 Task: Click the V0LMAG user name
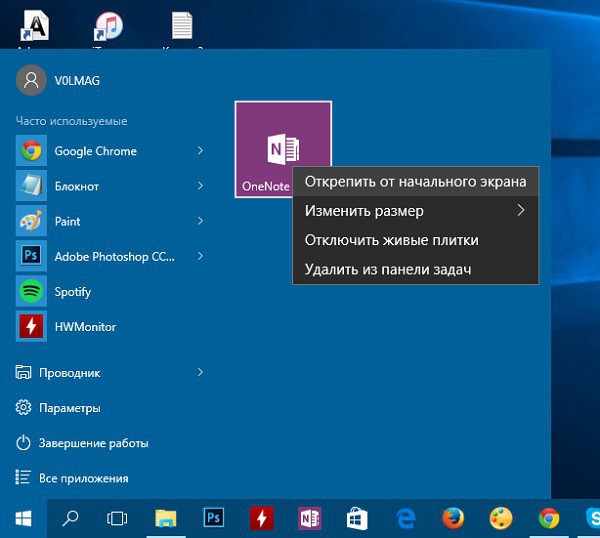(77, 81)
